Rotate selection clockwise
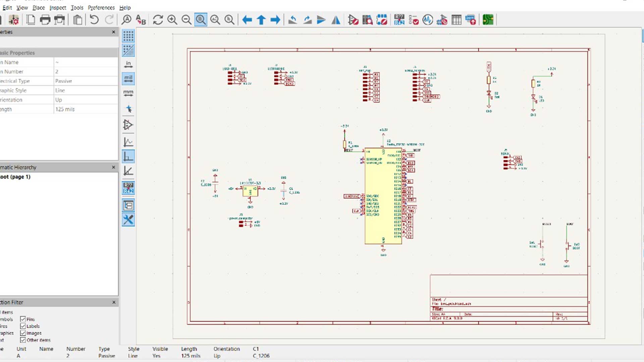Screen dimensions: 644x362 coord(307,20)
